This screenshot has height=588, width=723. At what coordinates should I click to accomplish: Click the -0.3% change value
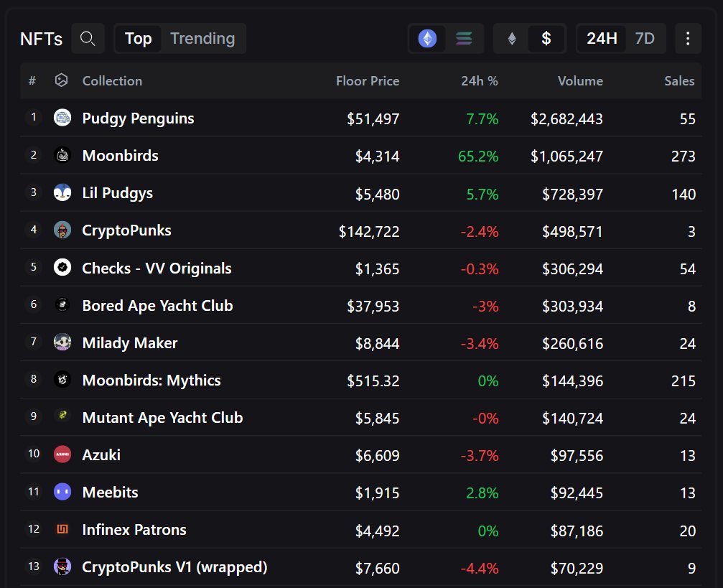pyautogui.click(x=480, y=269)
